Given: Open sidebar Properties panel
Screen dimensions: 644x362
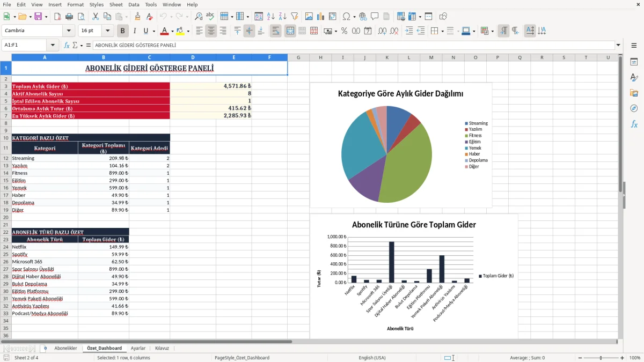Looking at the screenshot, I should point(634,62).
